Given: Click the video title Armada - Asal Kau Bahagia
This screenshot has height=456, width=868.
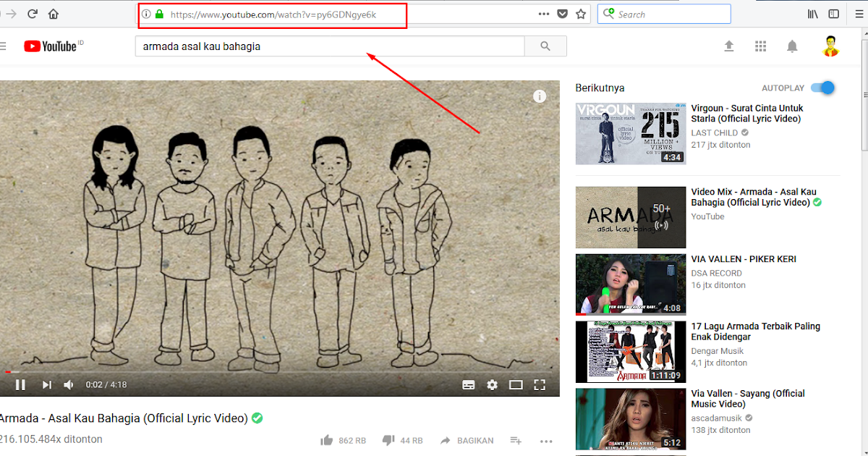Looking at the screenshot, I should point(124,418).
